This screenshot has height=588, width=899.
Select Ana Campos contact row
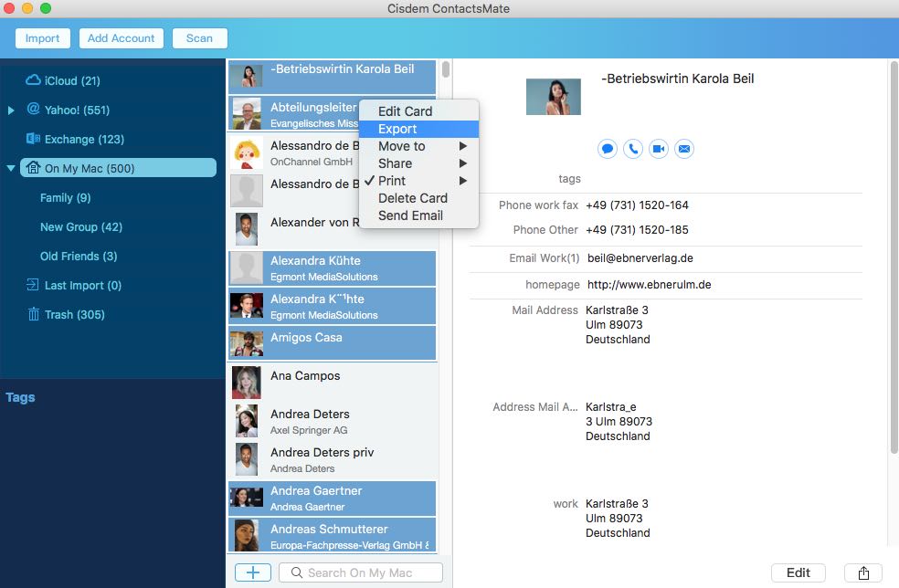332,383
